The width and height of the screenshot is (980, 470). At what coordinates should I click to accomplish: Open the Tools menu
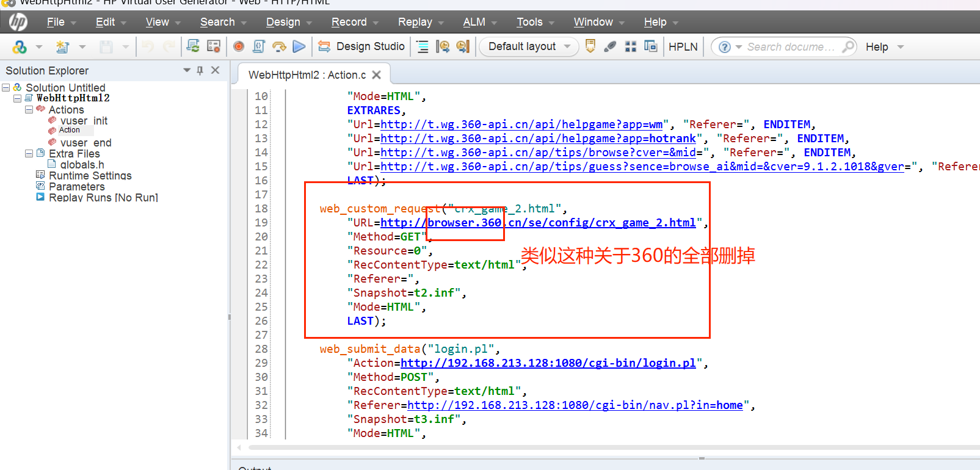point(535,22)
